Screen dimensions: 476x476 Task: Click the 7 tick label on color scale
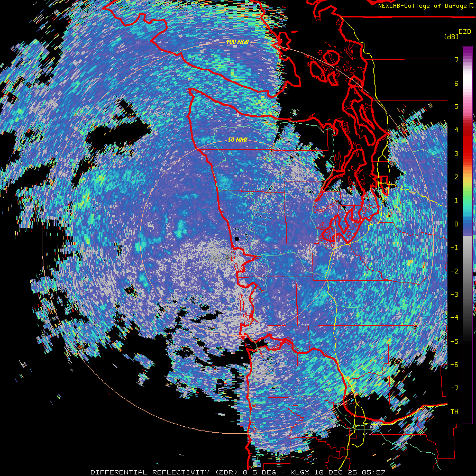tap(456, 59)
